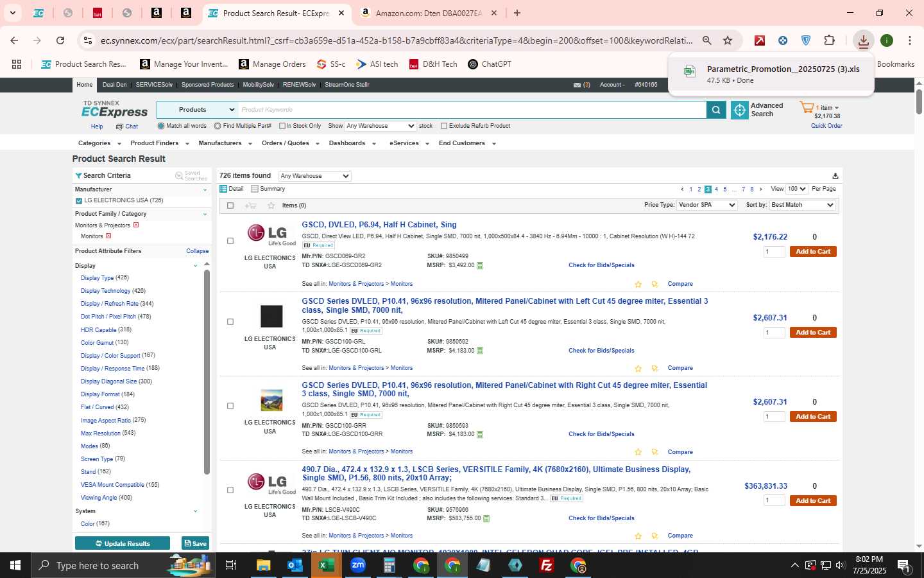The height and width of the screenshot is (578, 924).
Task: Click filter panel scrollbar
Action: pyautogui.click(x=207, y=372)
